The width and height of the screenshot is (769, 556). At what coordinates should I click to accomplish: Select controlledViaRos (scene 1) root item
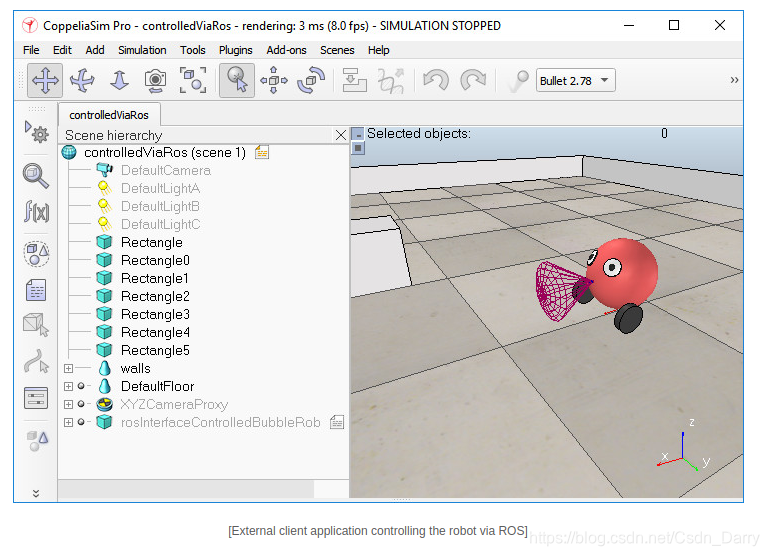point(165,152)
